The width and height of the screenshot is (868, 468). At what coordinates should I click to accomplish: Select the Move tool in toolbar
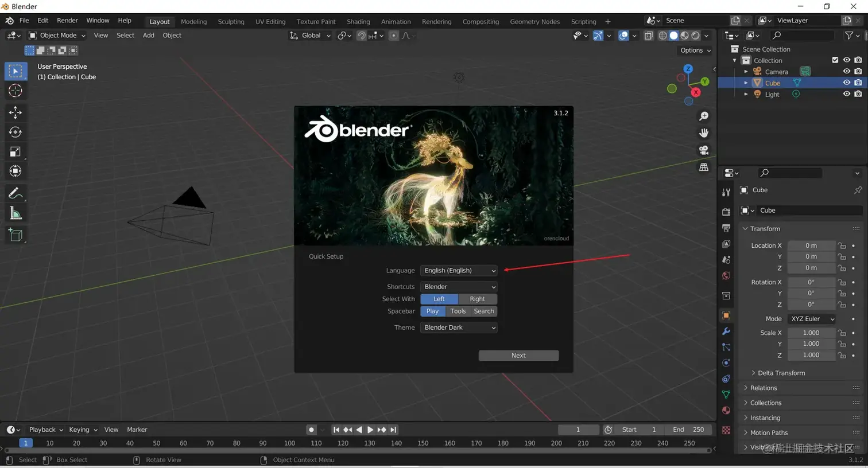pos(15,112)
